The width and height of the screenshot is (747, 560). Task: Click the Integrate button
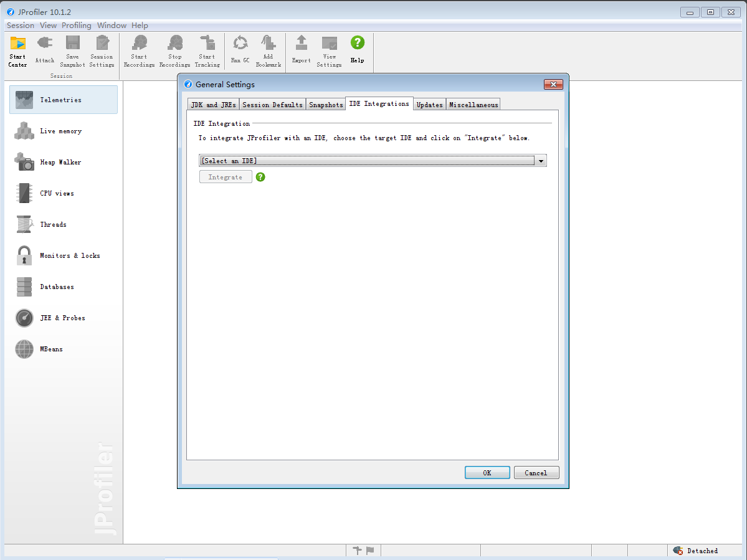[x=226, y=177]
